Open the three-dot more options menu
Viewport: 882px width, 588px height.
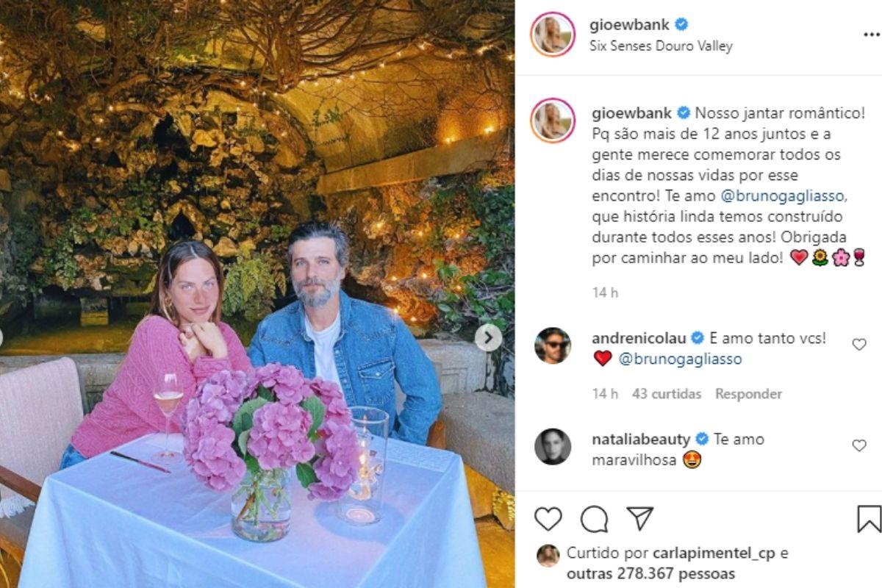pyautogui.click(x=872, y=35)
